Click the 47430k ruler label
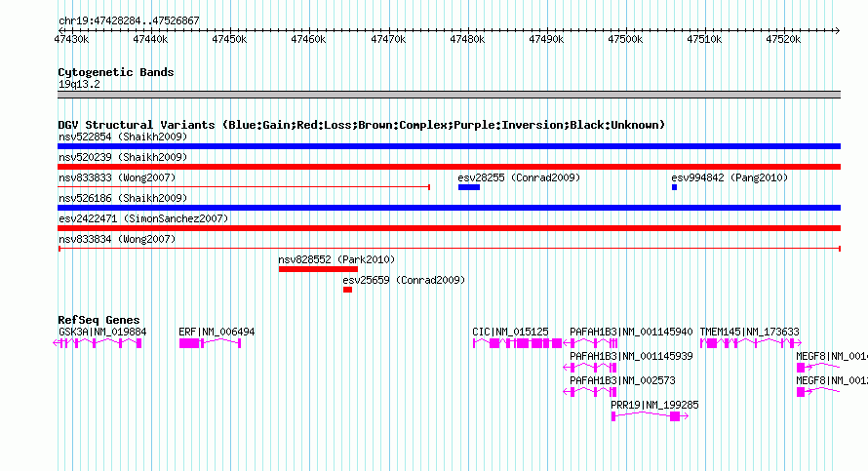 [71, 39]
